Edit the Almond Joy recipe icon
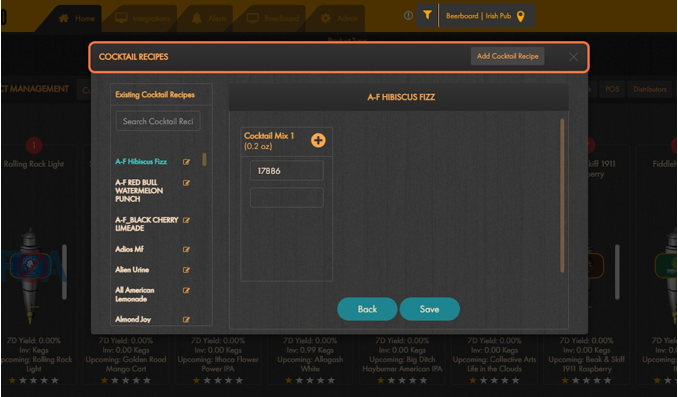This screenshot has width=678, height=397. [x=186, y=320]
